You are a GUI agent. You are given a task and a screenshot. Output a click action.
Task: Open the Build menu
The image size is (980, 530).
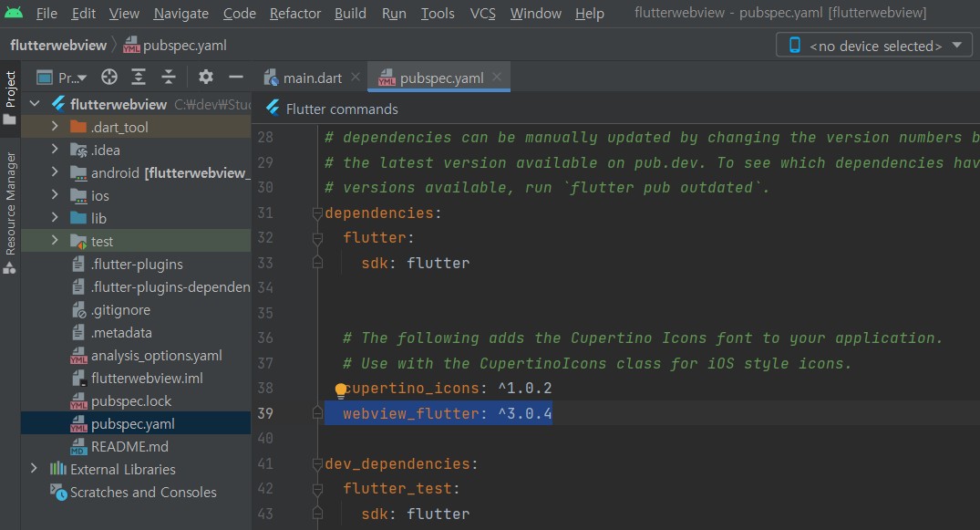pos(350,13)
